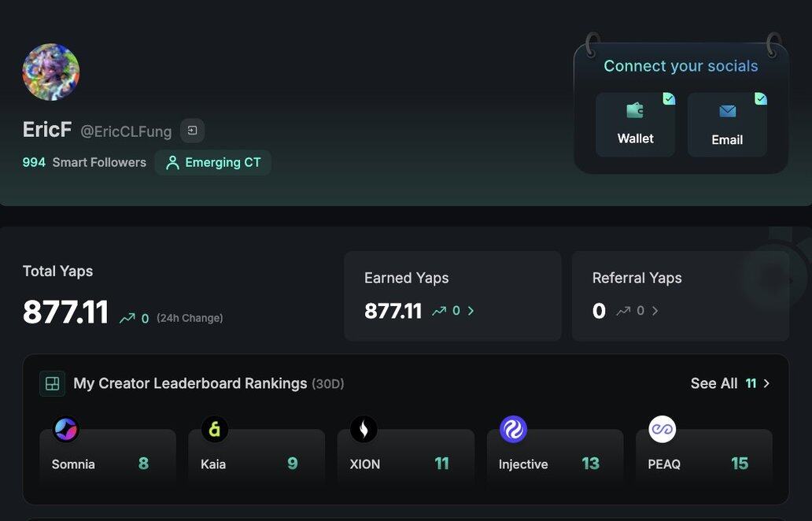Click the EricF profile avatar picture
This screenshot has width=812, height=521.
[x=50, y=72]
